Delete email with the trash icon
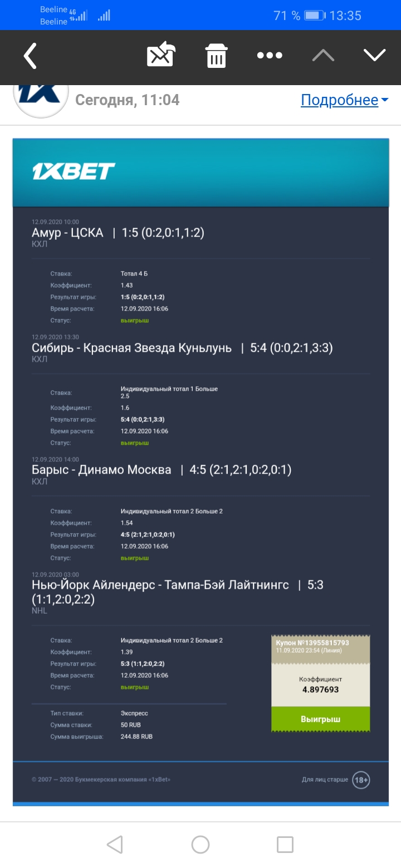 click(216, 56)
